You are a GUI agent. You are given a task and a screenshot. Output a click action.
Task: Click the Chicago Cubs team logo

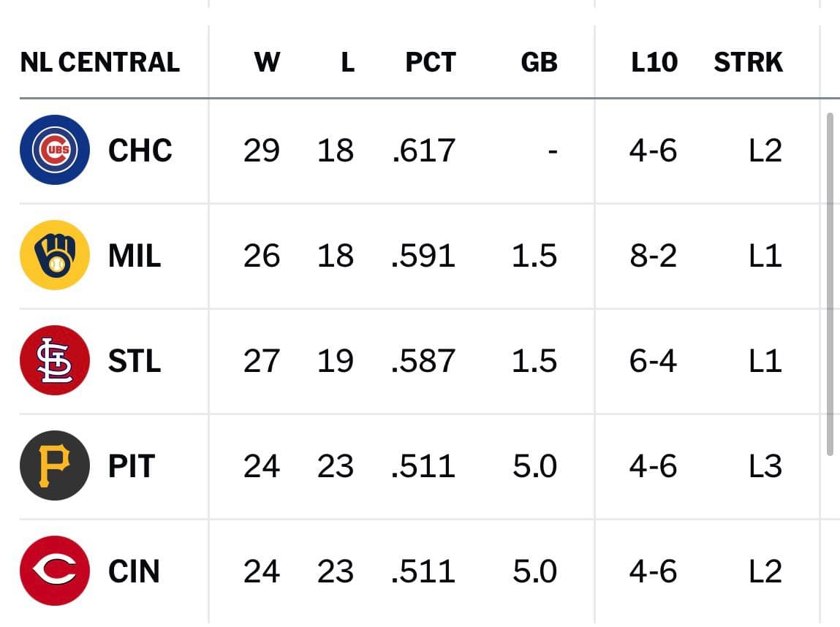click(55, 150)
